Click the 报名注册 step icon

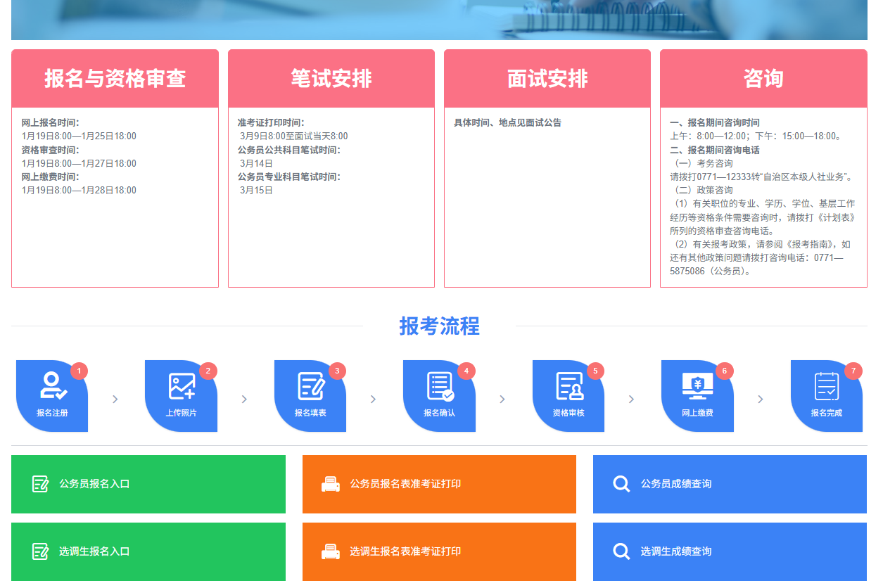tap(53, 395)
